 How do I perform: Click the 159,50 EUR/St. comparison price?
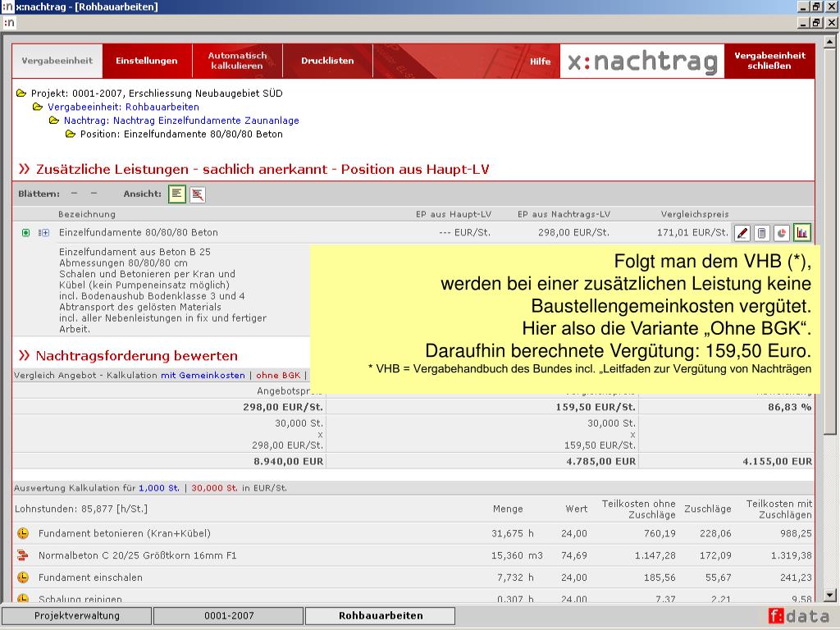coord(596,407)
